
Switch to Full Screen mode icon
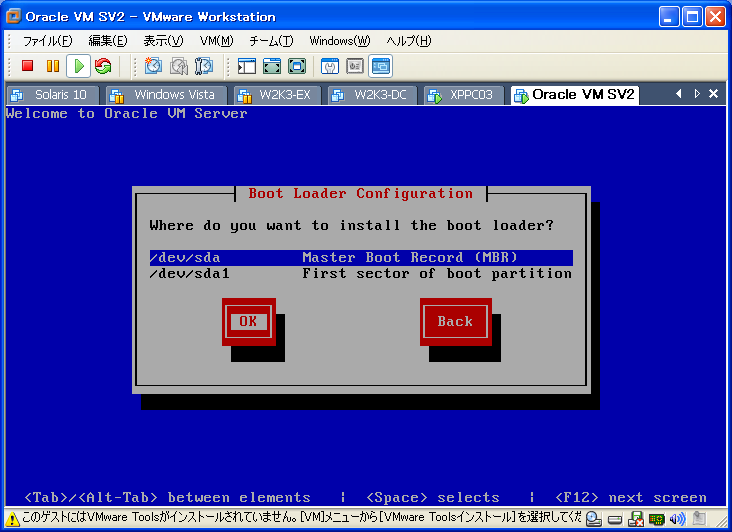point(297,66)
